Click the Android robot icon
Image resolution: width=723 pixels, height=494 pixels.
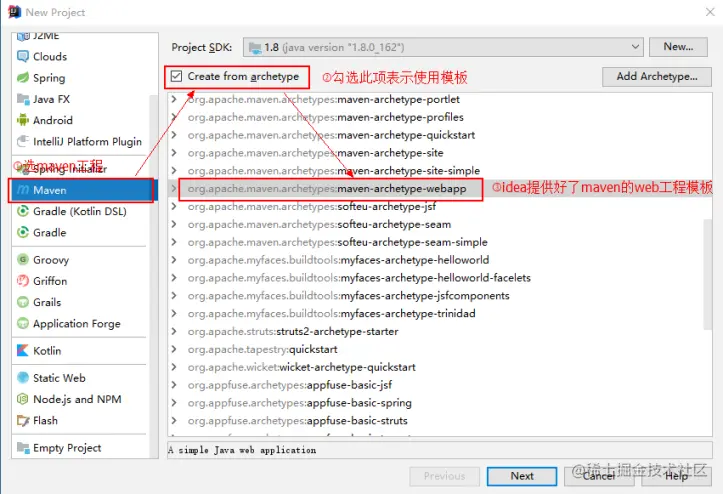click(23, 120)
